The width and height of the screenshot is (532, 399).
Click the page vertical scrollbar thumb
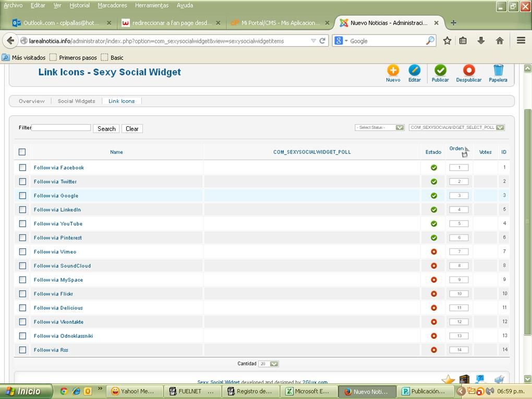tap(528, 222)
